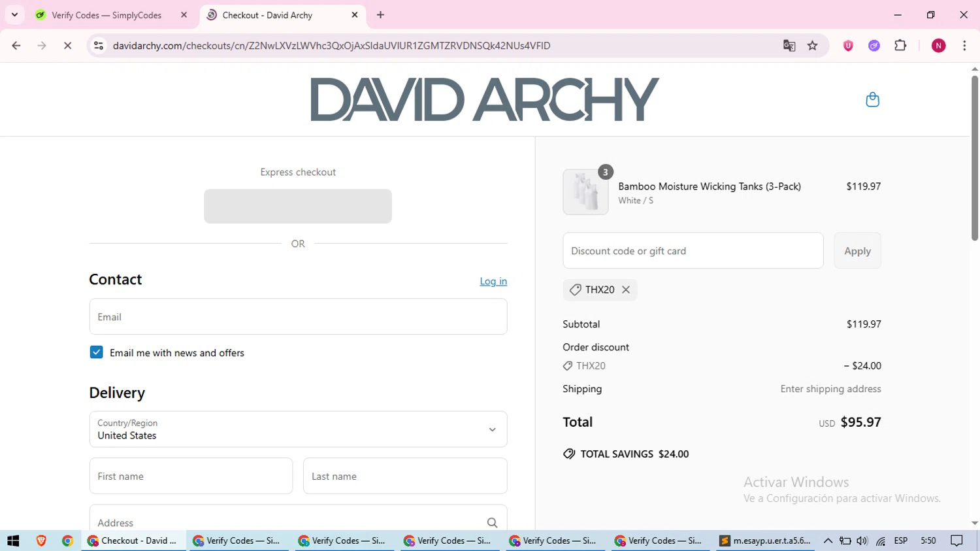
Task: Remove the THX20 discount tag
Action: pyautogui.click(x=626, y=290)
